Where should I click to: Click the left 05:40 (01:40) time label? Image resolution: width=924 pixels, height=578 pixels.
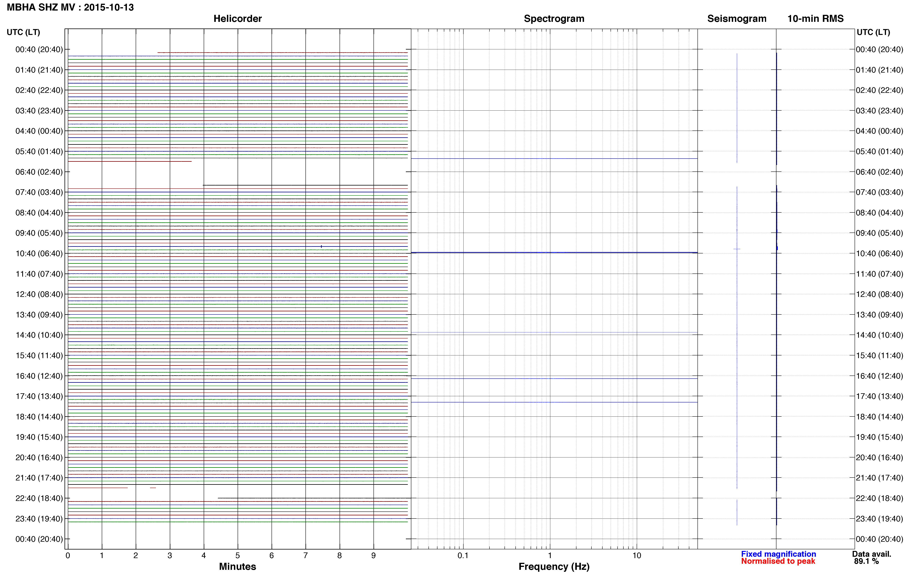tap(39, 151)
